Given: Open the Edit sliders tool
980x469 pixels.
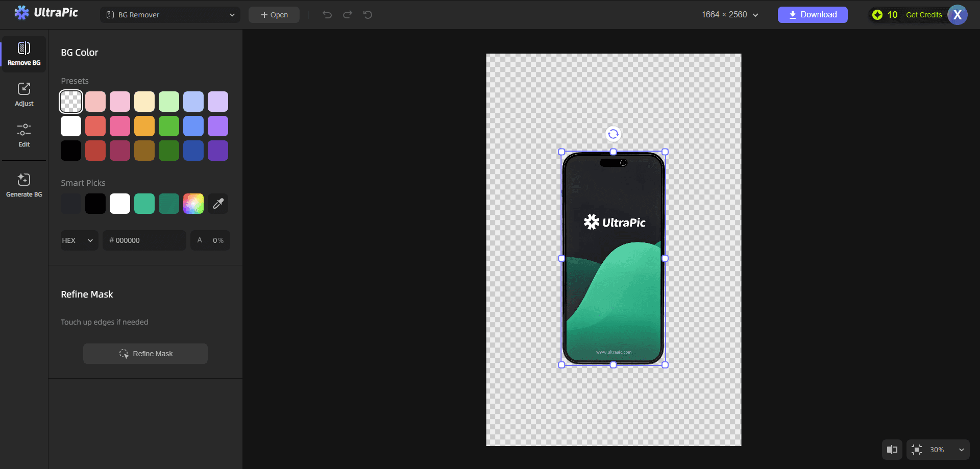Looking at the screenshot, I should pyautogui.click(x=24, y=135).
